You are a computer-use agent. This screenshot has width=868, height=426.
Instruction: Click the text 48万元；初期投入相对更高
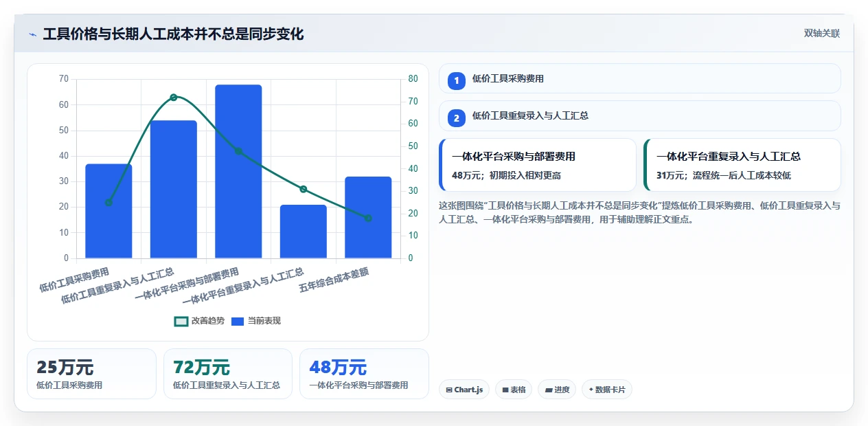(x=507, y=175)
